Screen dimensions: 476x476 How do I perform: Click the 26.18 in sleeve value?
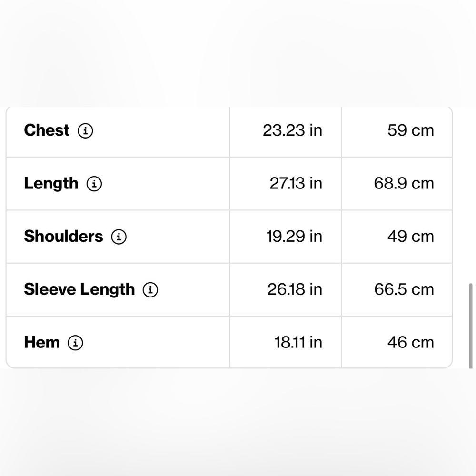295,289
